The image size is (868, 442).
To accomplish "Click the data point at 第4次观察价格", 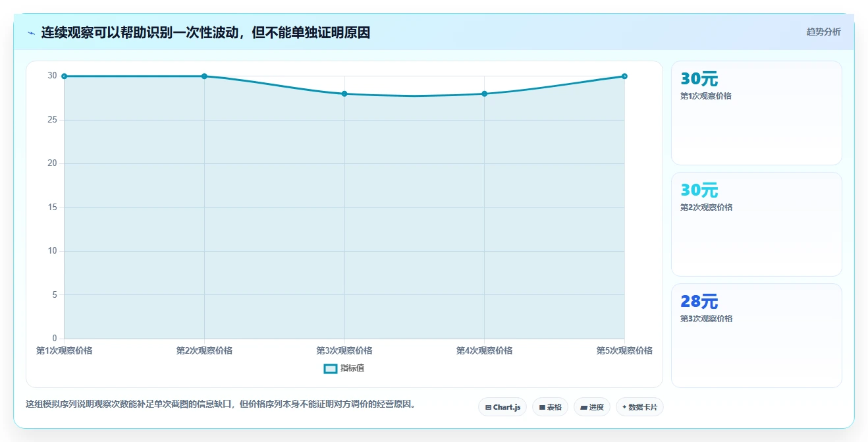I will click(484, 94).
